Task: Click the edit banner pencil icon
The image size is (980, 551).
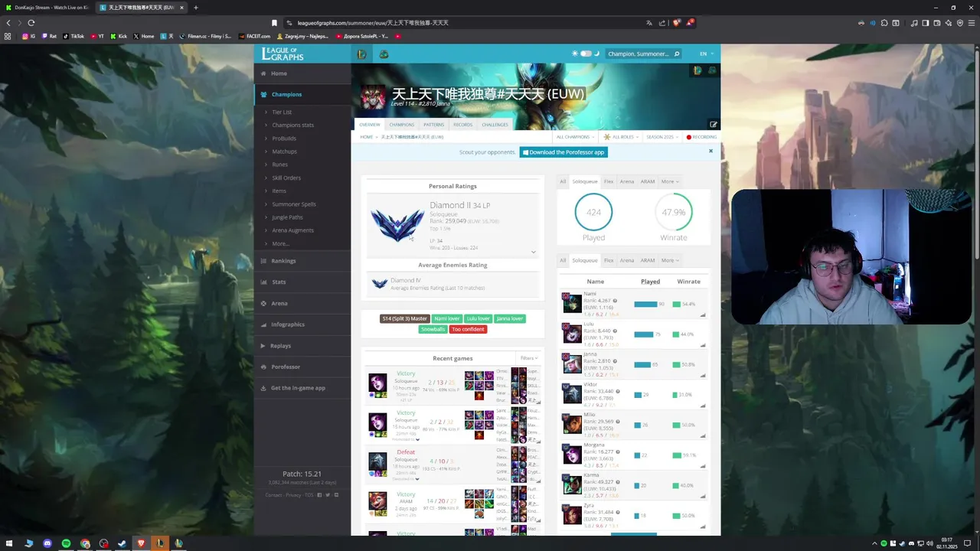Action: pyautogui.click(x=713, y=124)
